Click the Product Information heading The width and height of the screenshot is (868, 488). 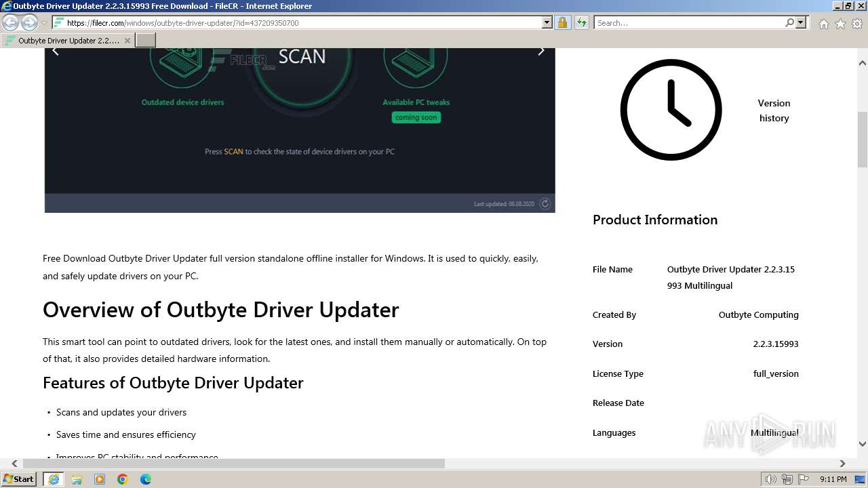tap(655, 220)
